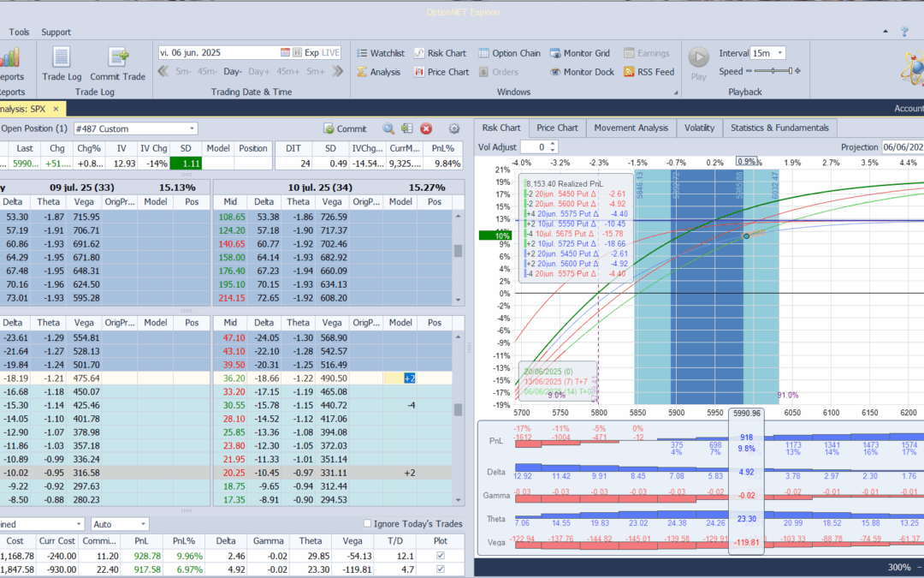Open the Monitor Grid window
The width and height of the screenshot is (924, 578).
(580, 53)
